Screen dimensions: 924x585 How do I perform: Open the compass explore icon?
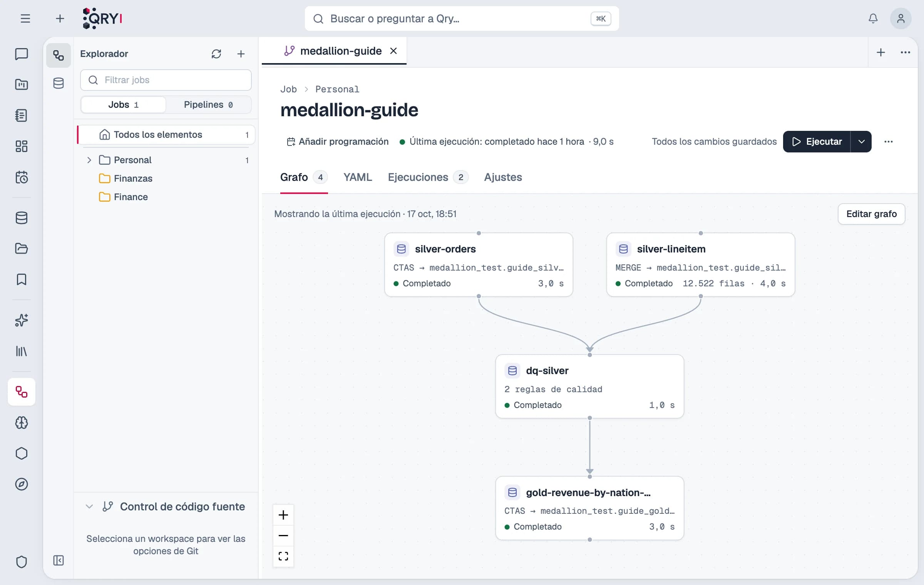click(x=22, y=484)
